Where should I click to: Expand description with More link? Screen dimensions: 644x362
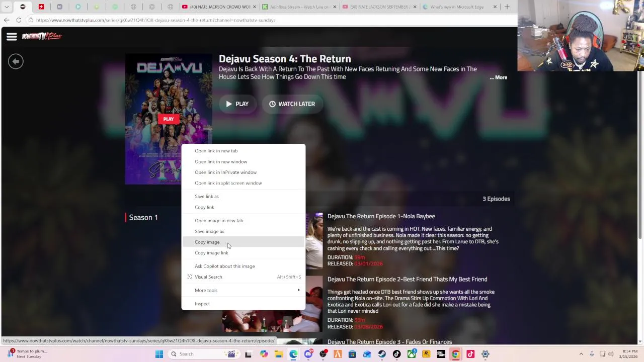(x=499, y=77)
